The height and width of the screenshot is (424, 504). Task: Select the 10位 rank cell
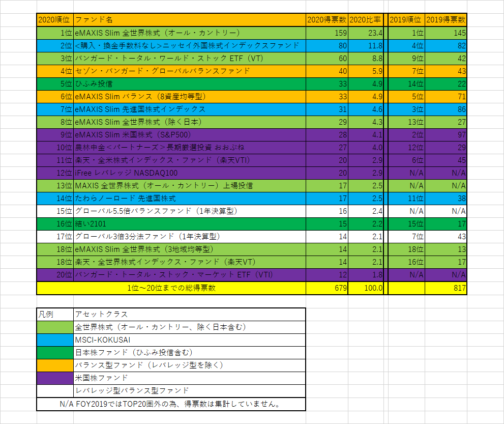coord(55,147)
